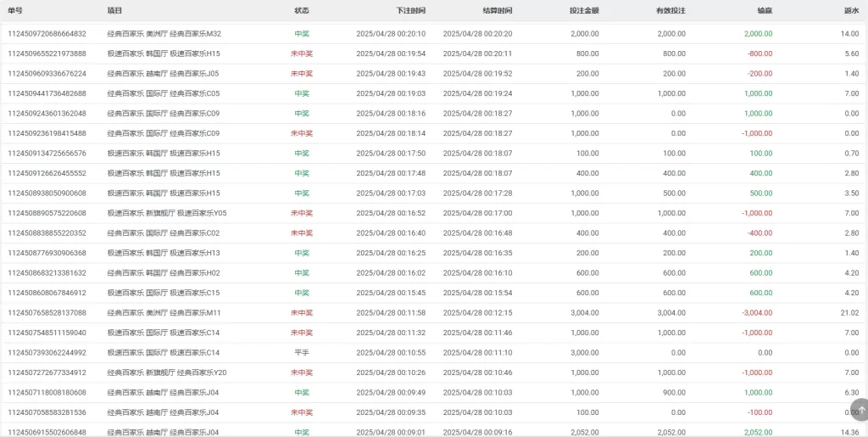Select order number 1124508683213381632
Image resolution: width=868 pixels, height=437 pixels.
pos(47,273)
